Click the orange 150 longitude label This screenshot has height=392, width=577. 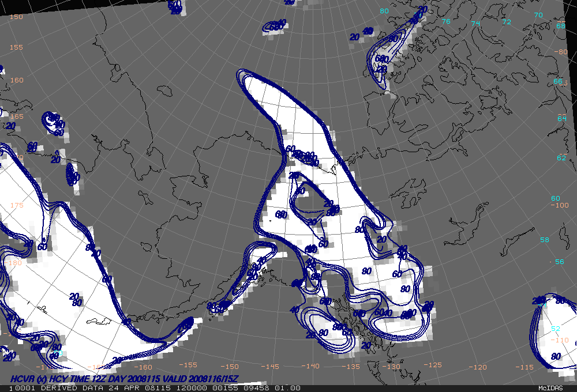16,17
